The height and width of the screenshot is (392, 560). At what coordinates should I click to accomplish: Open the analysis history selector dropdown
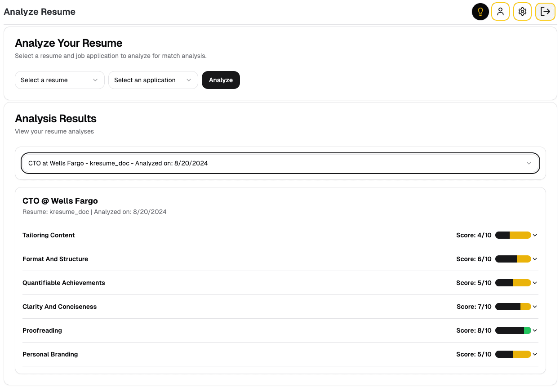[280, 163]
